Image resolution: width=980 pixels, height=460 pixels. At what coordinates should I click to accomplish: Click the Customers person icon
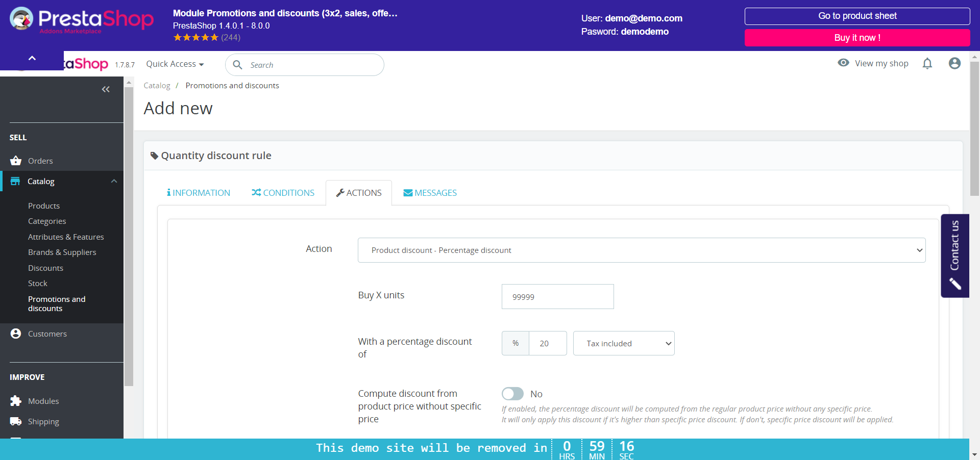click(16, 334)
